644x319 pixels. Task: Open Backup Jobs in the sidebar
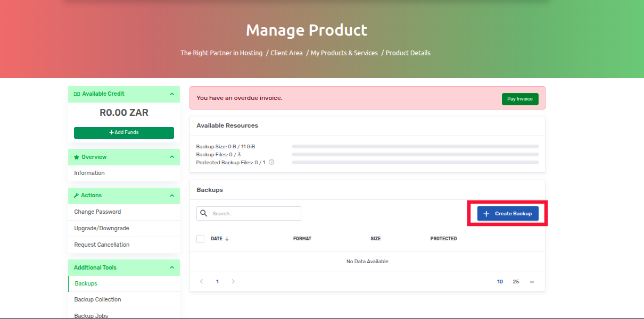point(90,315)
